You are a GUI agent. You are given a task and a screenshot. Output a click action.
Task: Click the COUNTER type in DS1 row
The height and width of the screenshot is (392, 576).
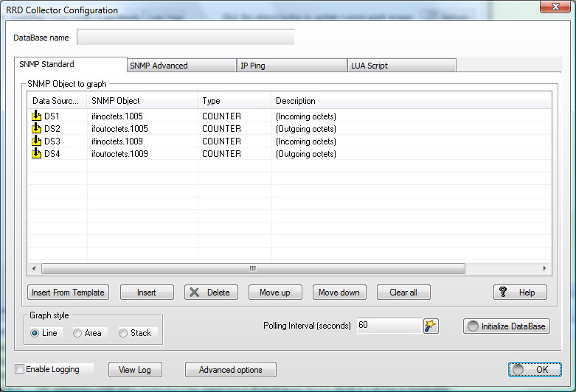click(221, 116)
